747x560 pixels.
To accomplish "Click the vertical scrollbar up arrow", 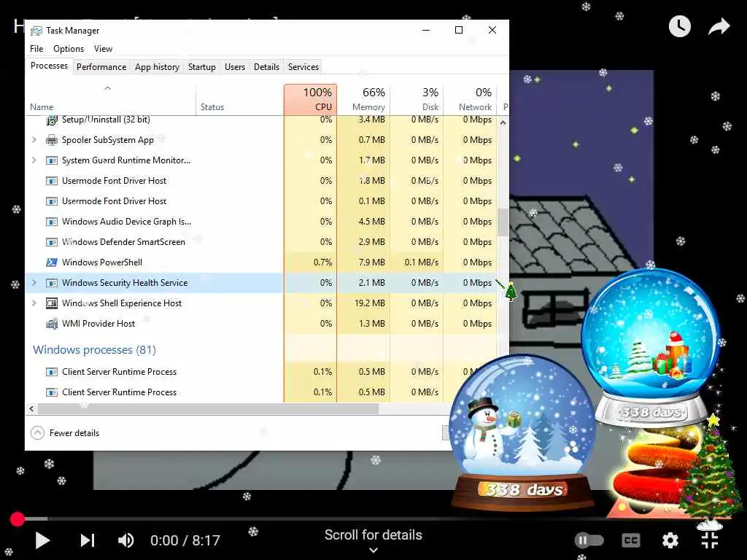I will click(503, 122).
